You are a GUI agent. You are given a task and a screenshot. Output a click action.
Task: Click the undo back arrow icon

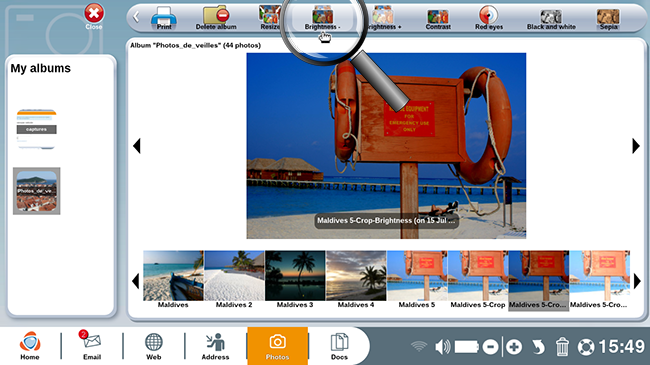pos(538,347)
